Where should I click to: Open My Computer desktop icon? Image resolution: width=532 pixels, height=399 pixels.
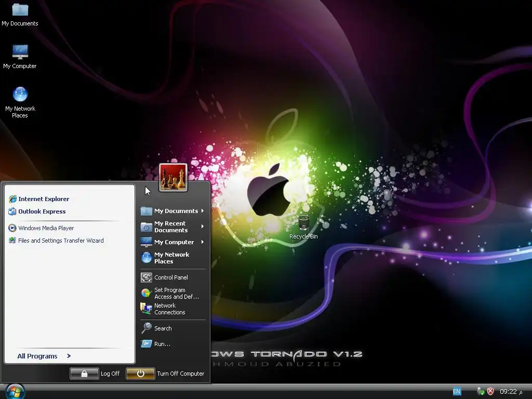click(20, 57)
